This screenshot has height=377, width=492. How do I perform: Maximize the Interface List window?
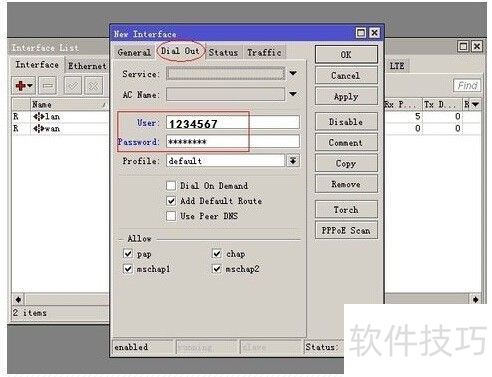[464, 46]
